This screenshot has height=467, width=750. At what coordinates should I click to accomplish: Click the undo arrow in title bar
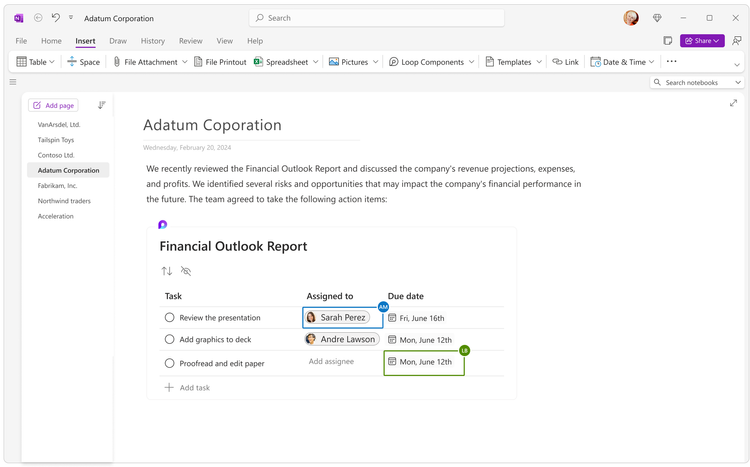[56, 18]
